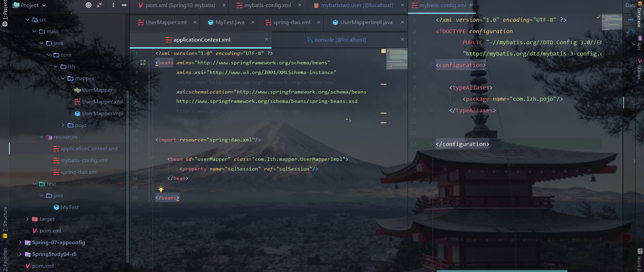The image size is (644, 272).
Task: Click yellow warning stripe mark near minimap top
Action: pyautogui.click(x=383, y=51)
